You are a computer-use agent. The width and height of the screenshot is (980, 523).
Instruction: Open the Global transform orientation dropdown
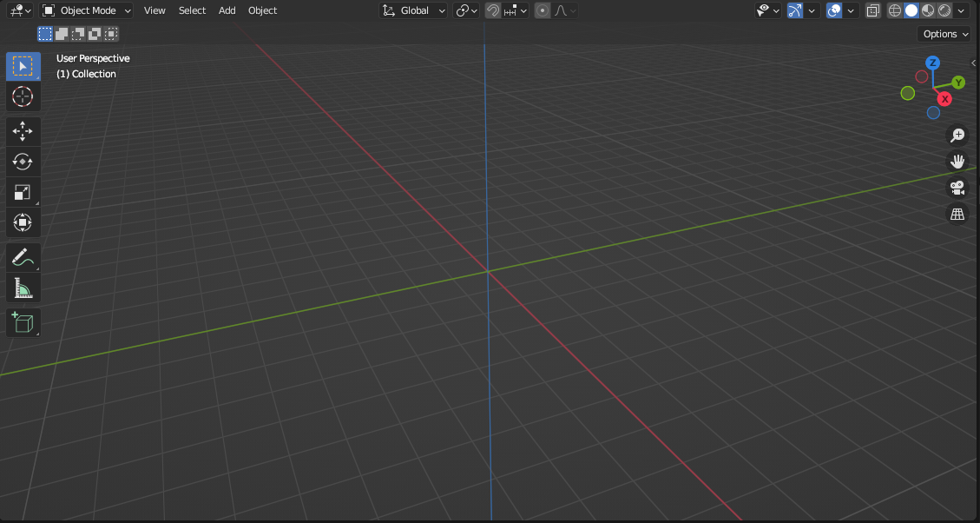(415, 10)
